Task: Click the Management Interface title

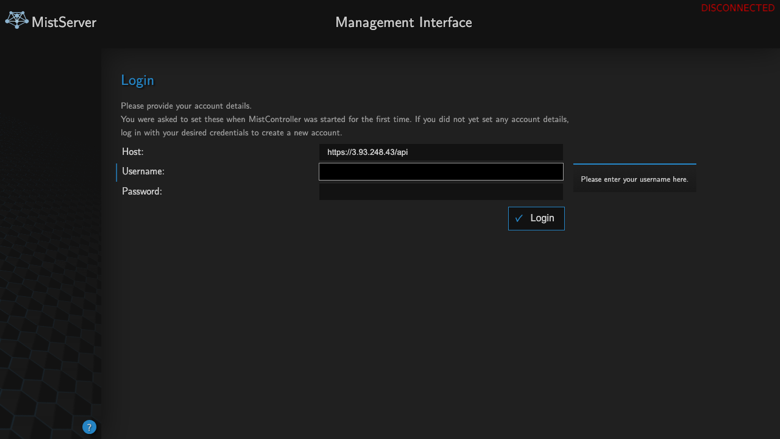Action: point(403,22)
